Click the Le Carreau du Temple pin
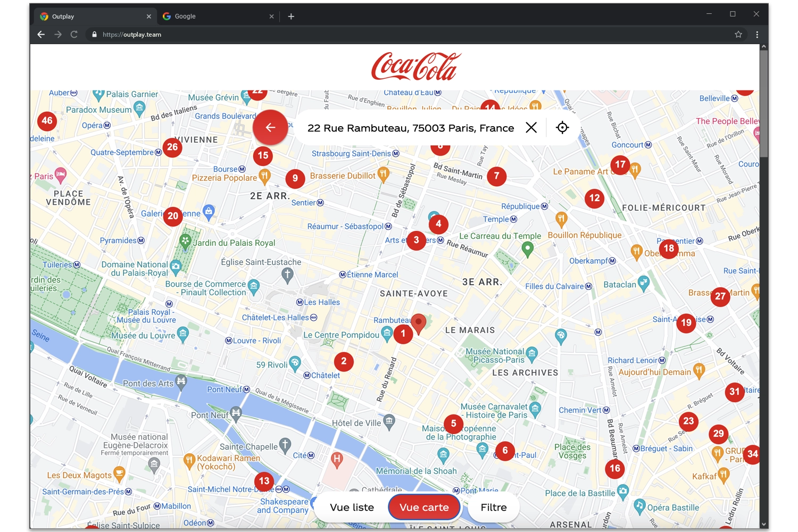 [528, 249]
